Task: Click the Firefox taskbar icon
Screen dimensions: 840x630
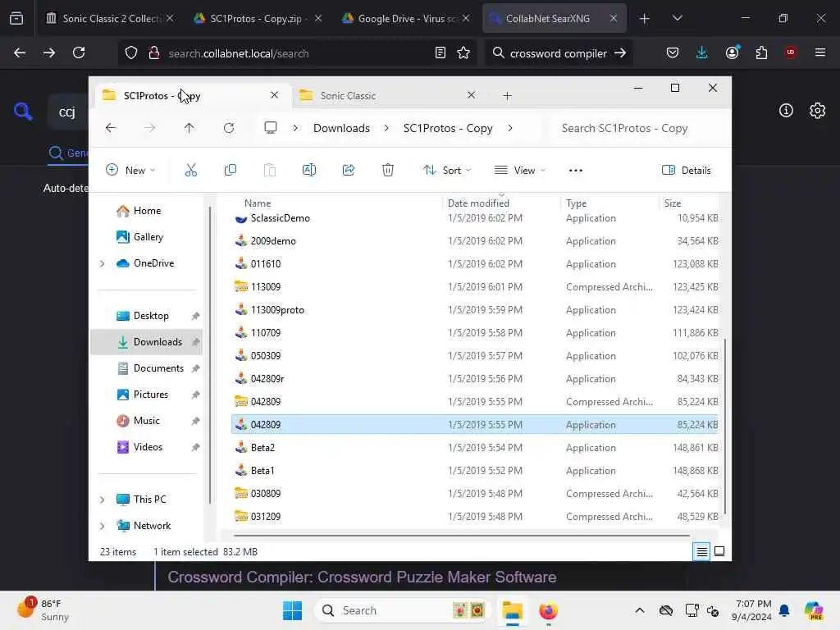Action: [548, 610]
